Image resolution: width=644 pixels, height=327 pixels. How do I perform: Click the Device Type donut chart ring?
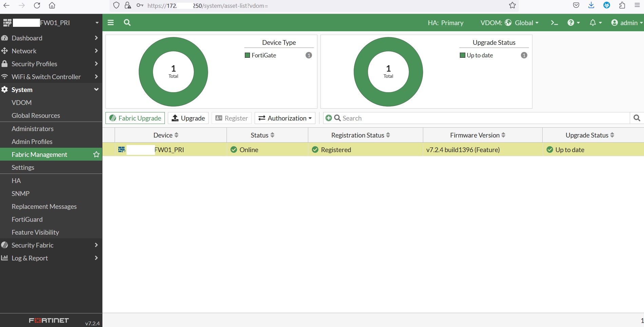(x=146, y=72)
